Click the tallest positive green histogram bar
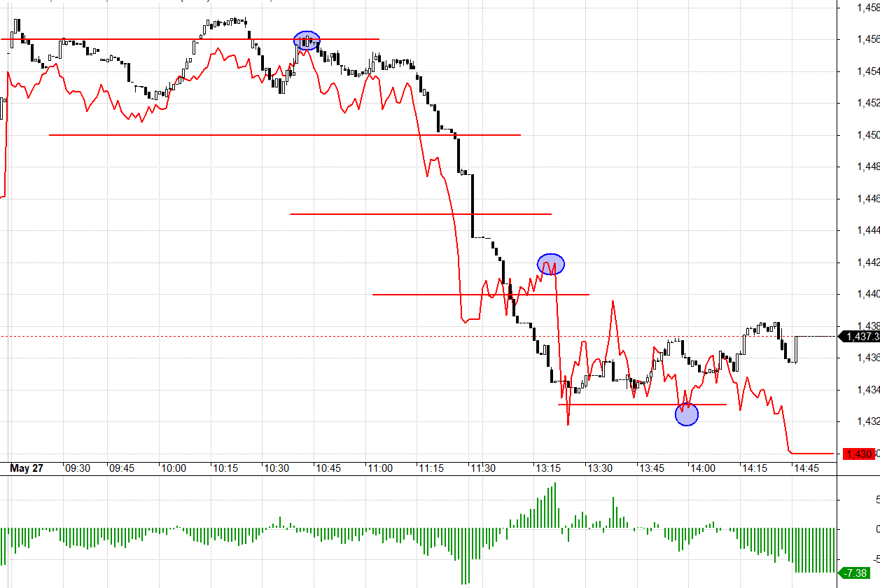 pos(555,505)
